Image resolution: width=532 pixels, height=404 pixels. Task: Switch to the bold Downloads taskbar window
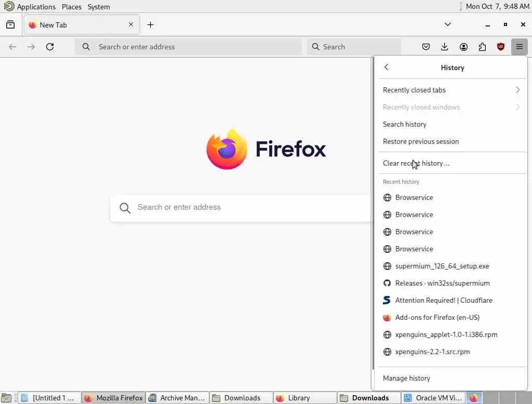point(369,398)
